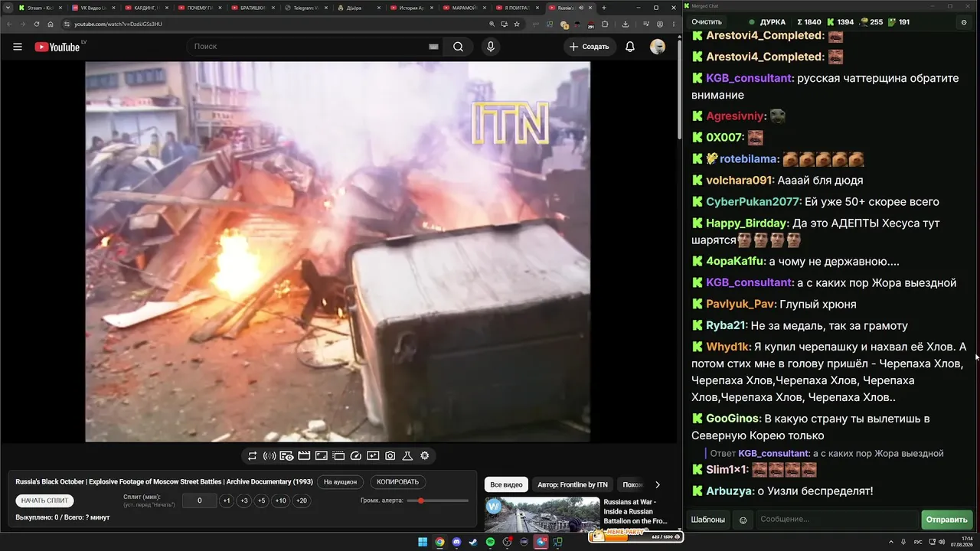Select the "Автор: Frontline by ITN" chip
Image resolution: width=980 pixels, height=551 pixels.
coord(573,484)
